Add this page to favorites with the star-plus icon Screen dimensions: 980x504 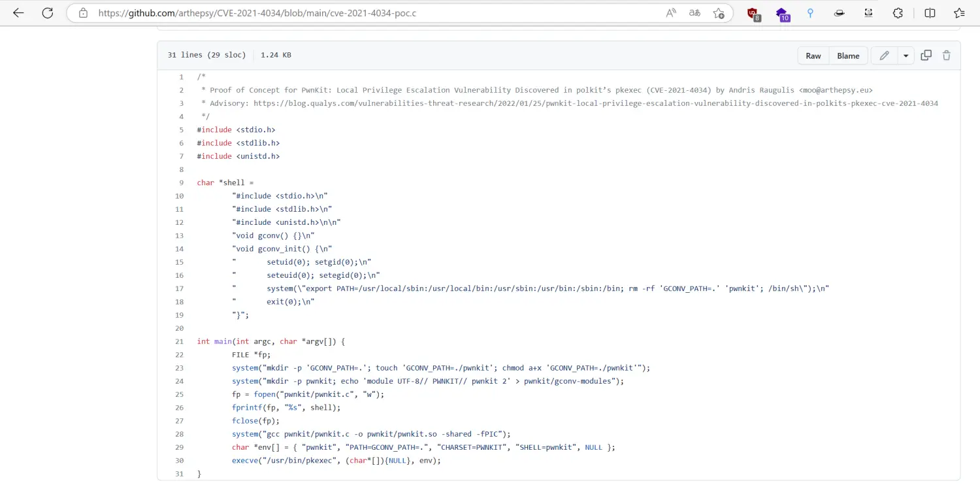point(719,13)
